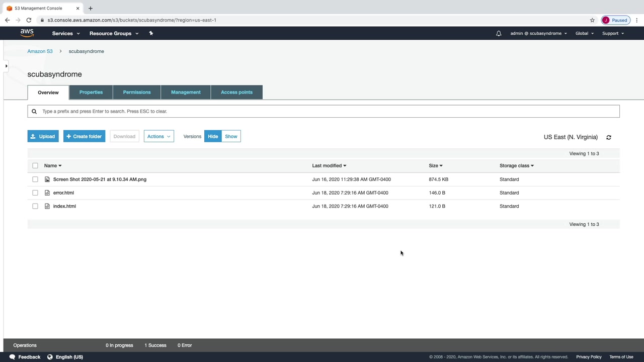Set Versions toggle to Show
Viewport: 644px width, 362px height.
pyautogui.click(x=231, y=136)
